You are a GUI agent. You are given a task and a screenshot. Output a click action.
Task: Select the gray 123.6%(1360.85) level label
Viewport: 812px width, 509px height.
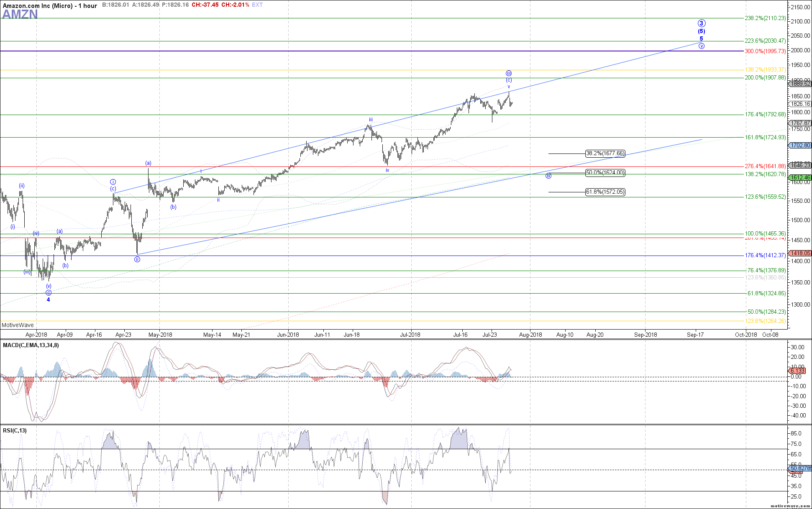point(765,278)
